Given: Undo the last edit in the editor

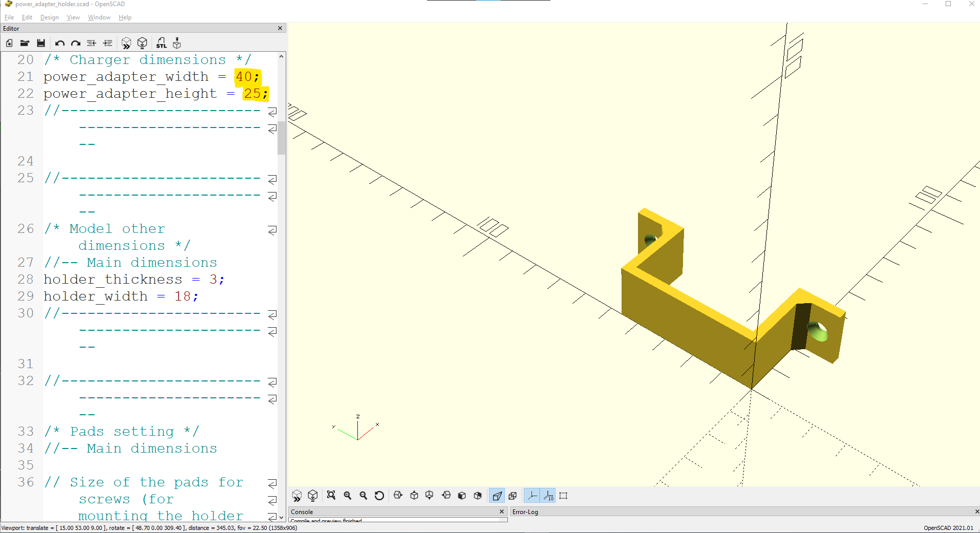Looking at the screenshot, I should 59,43.
